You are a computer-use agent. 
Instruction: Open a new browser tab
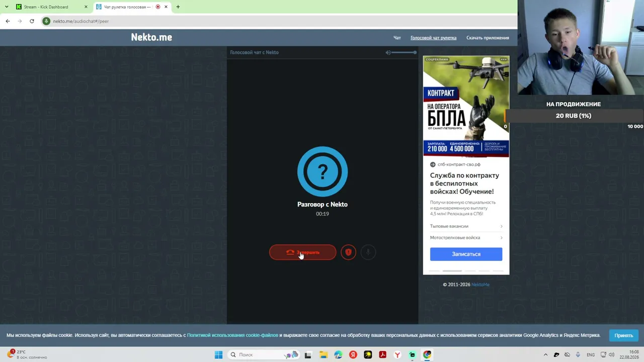(x=178, y=7)
